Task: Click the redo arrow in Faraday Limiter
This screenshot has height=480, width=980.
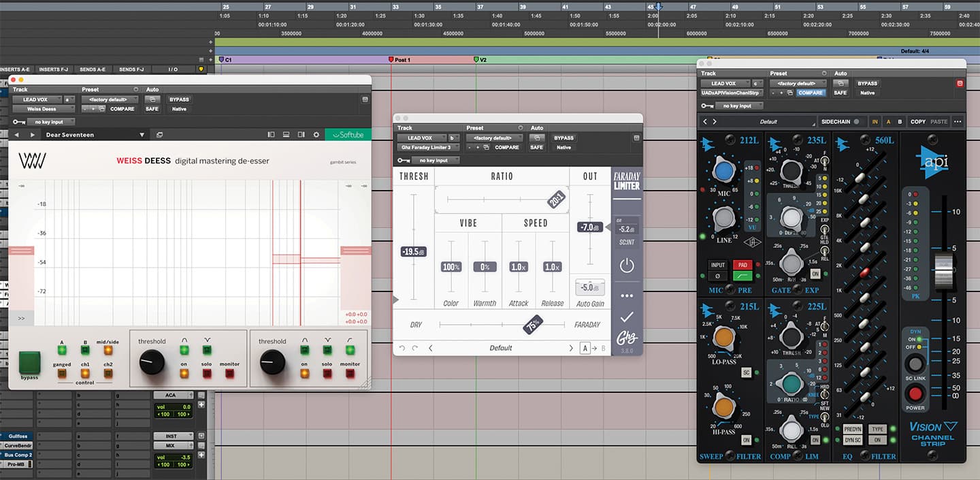Action: (x=415, y=348)
